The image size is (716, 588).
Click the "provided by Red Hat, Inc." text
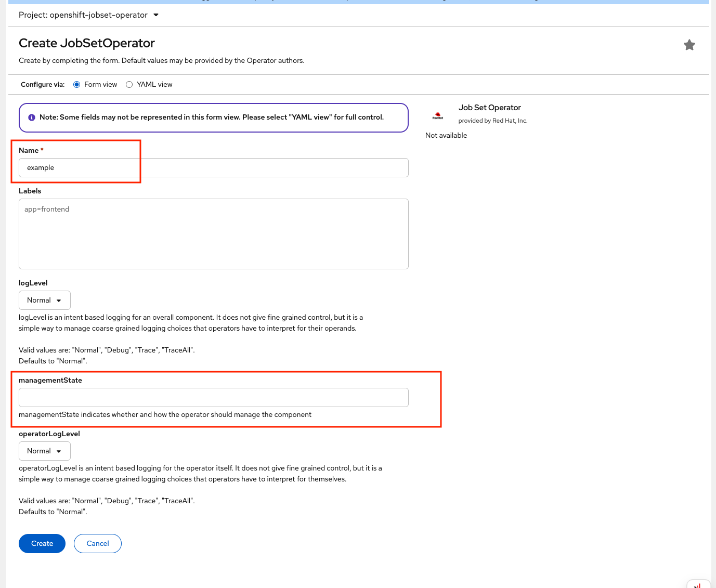pos(492,121)
